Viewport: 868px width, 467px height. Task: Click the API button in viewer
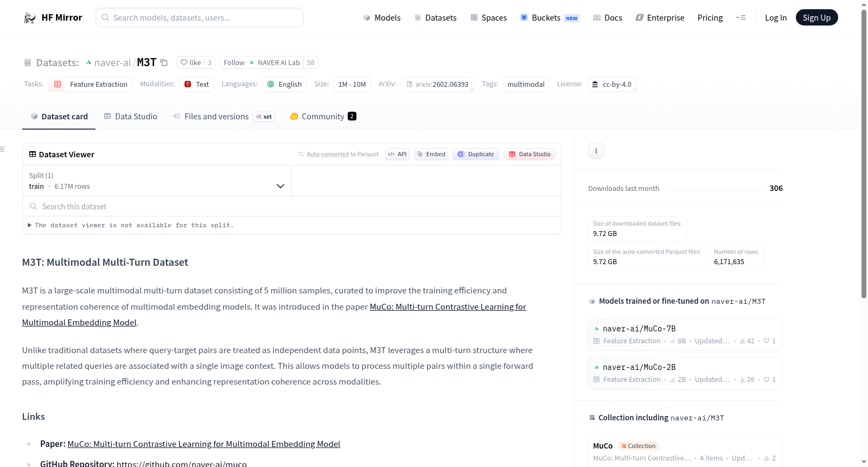pos(397,154)
